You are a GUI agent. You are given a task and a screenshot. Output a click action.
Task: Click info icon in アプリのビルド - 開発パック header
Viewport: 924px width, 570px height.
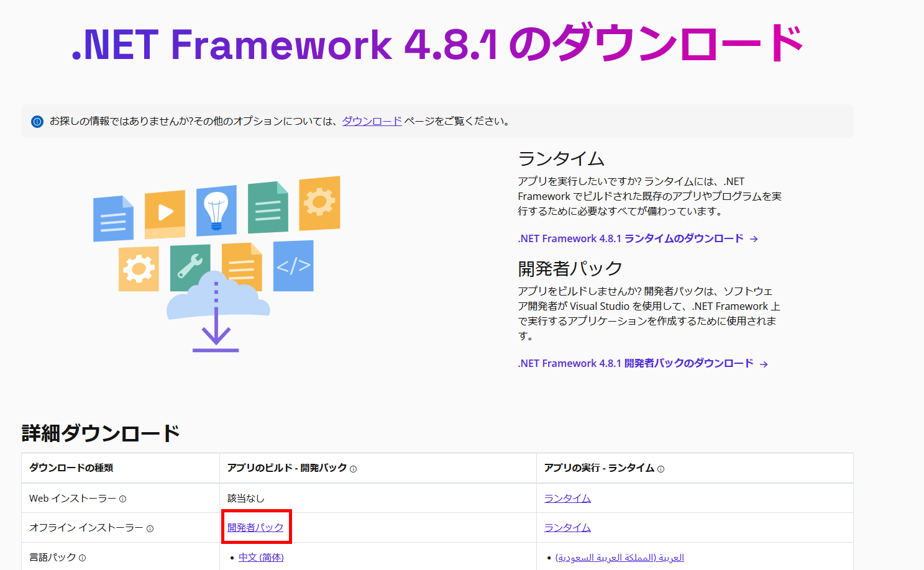coord(353,469)
